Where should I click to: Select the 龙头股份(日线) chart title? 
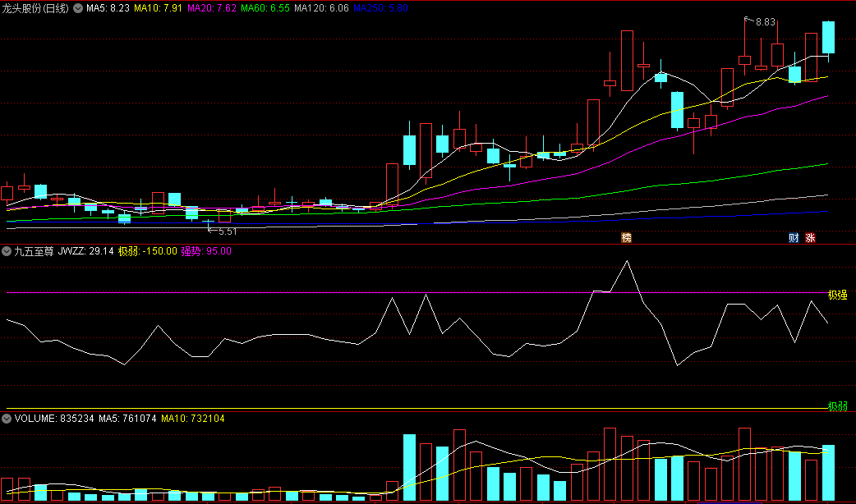[x=35, y=8]
